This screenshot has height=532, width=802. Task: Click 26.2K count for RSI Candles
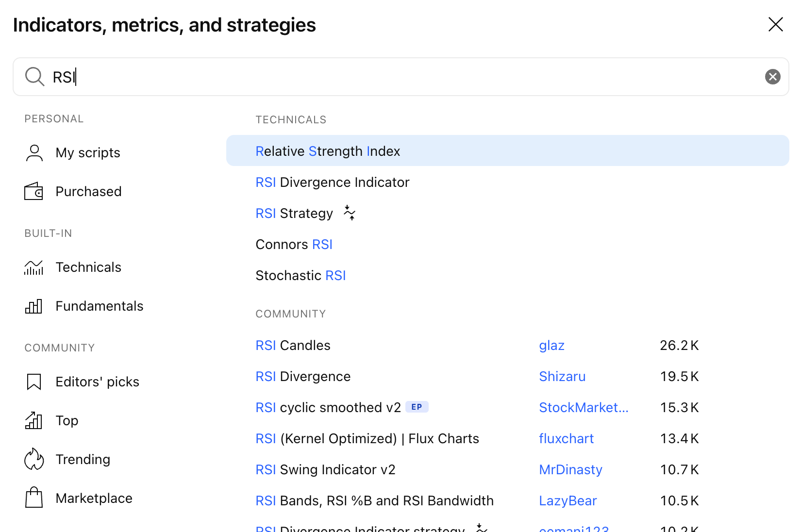679,345
